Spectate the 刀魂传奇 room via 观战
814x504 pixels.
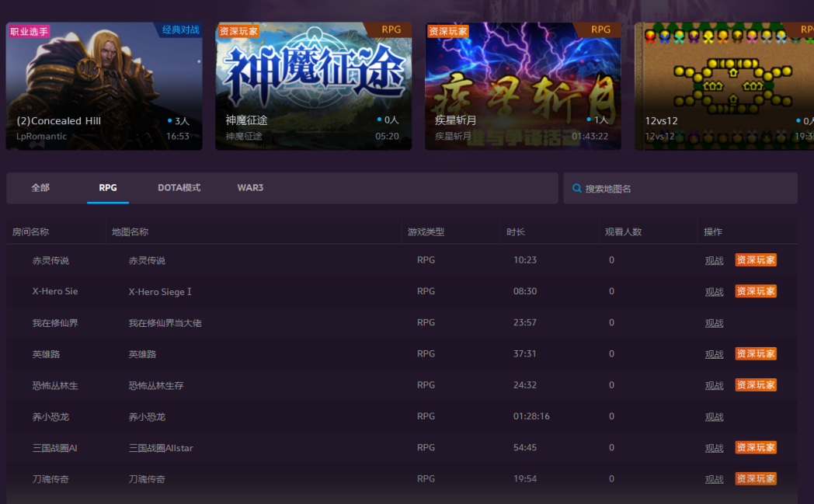[x=715, y=479]
